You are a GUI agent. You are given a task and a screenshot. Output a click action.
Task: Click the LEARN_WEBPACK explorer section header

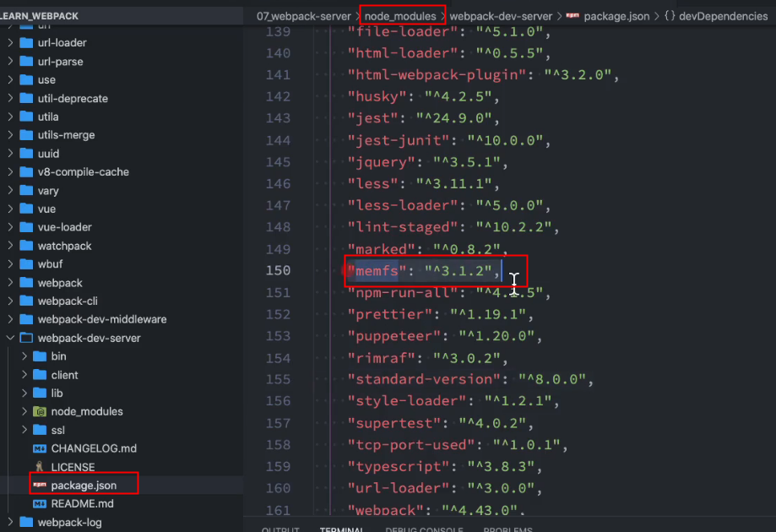click(x=122, y=16)
